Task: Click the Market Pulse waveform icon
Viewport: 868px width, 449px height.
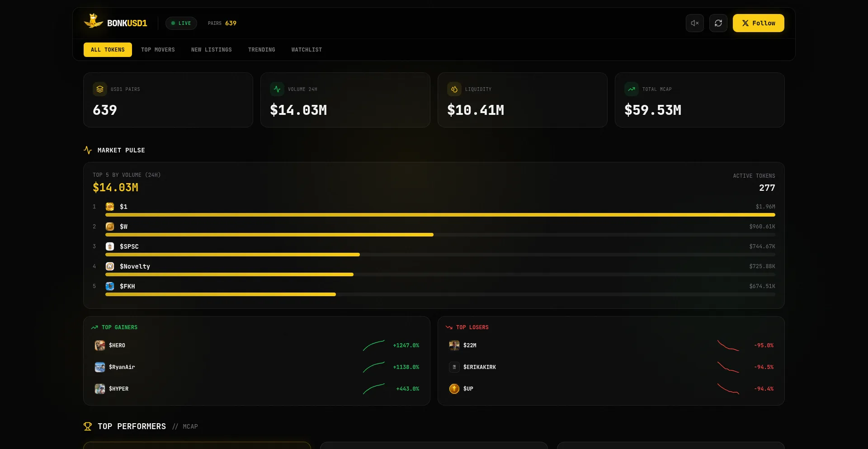Action: pos(88,150)
